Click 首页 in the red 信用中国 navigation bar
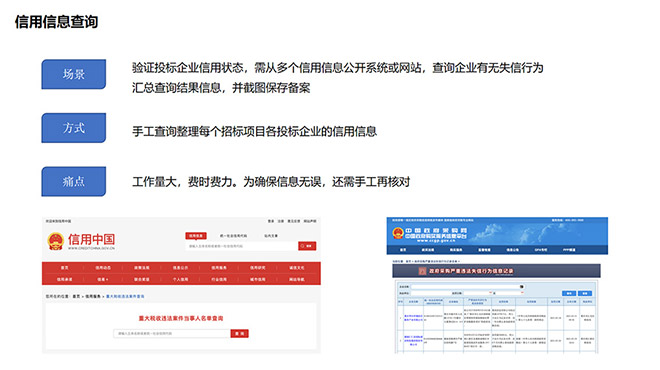Viewport: 660px width, 370px height. (x=64, y=268)
